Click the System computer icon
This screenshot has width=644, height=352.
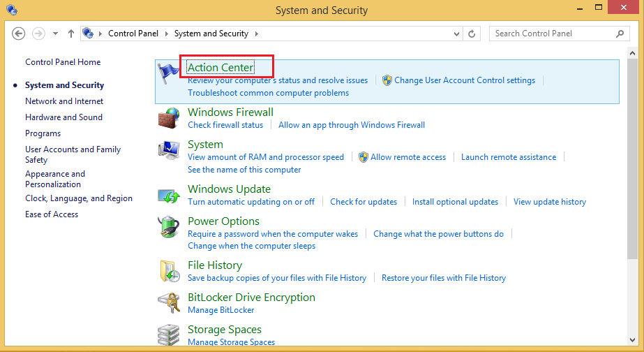[x=169, y=150]
